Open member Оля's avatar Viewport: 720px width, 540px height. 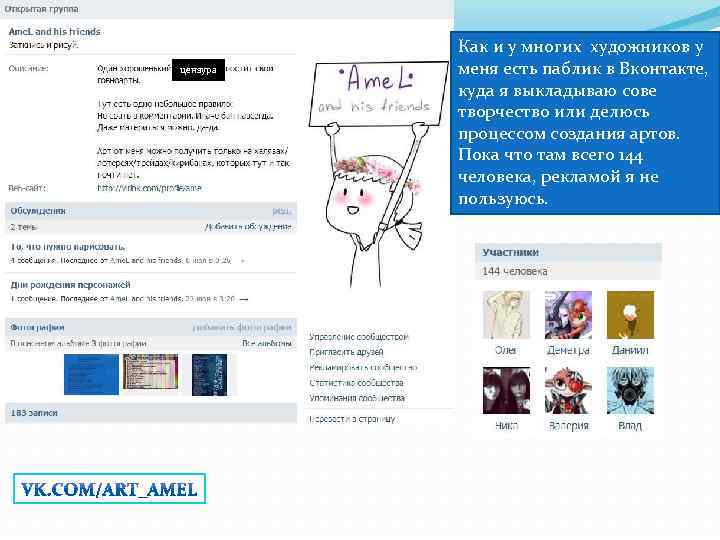click(506, 315)
